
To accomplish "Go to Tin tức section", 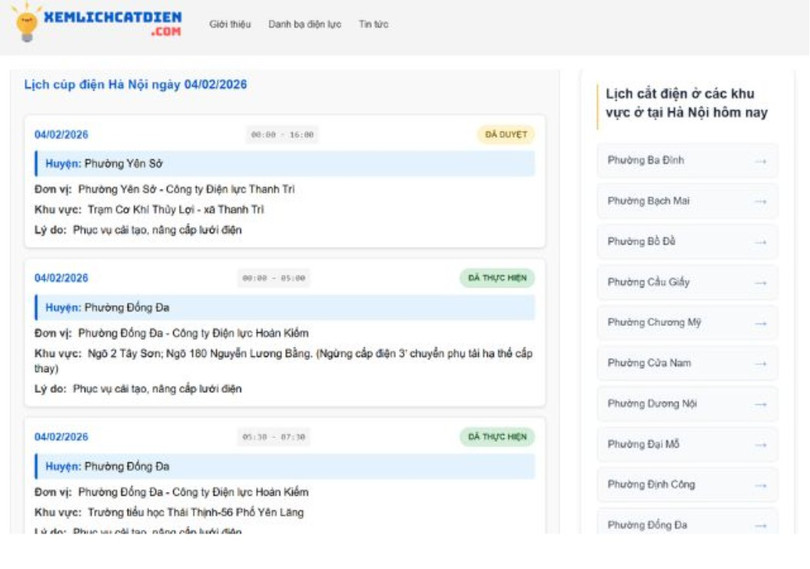I will pos(373,24).
